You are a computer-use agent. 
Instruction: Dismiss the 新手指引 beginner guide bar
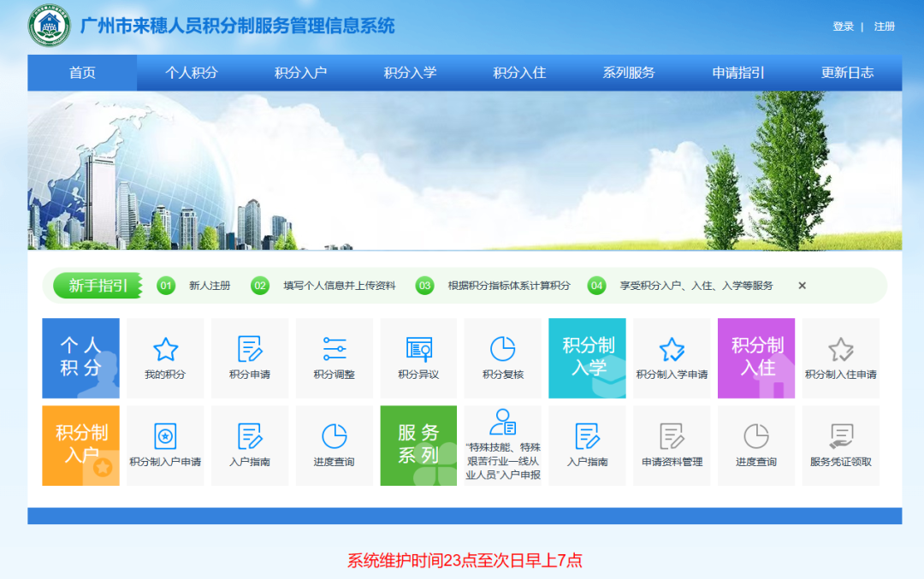coord(802,286)
